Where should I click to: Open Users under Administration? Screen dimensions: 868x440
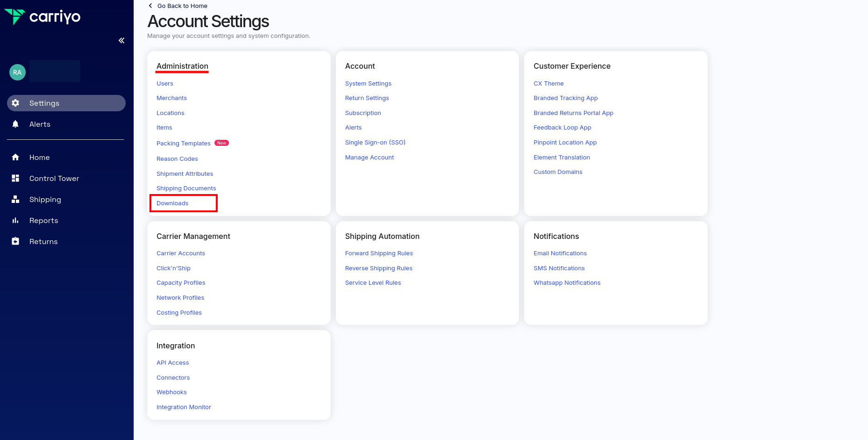(165, 83)
